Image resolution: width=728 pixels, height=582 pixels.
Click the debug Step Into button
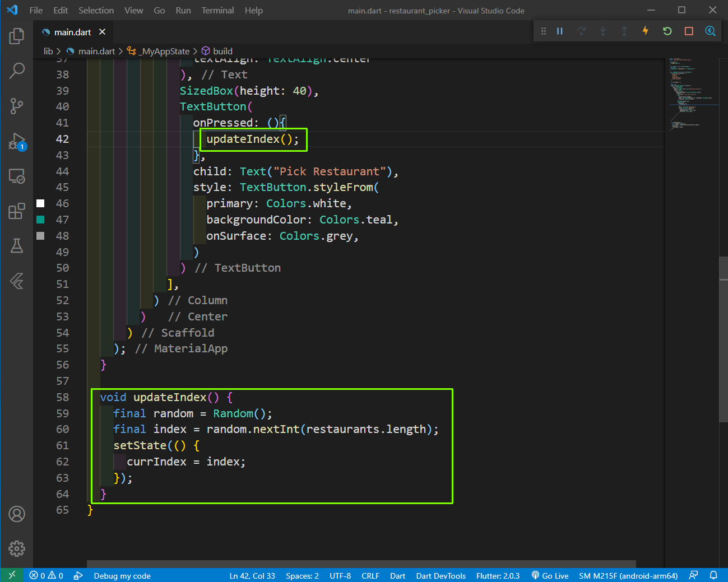click(x=602, y=31)
